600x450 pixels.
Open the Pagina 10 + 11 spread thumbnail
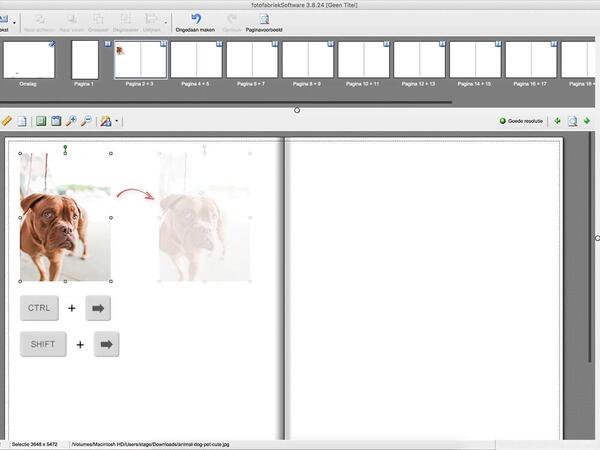(363, 60)
